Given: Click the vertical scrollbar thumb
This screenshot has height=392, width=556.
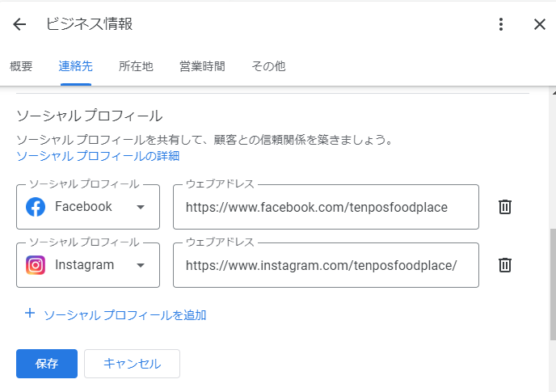Looking at the screenshot, I should (553, 285).
